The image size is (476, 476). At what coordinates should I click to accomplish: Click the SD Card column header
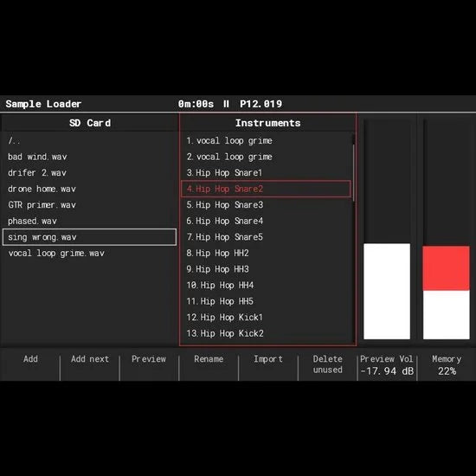(x=90, y=123)
